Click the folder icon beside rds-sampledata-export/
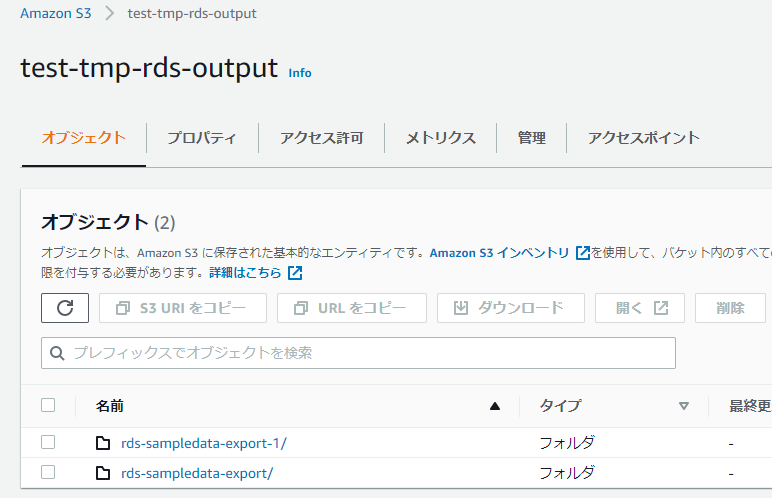This screenshot has height=498, width=772. tap(103, 473)
